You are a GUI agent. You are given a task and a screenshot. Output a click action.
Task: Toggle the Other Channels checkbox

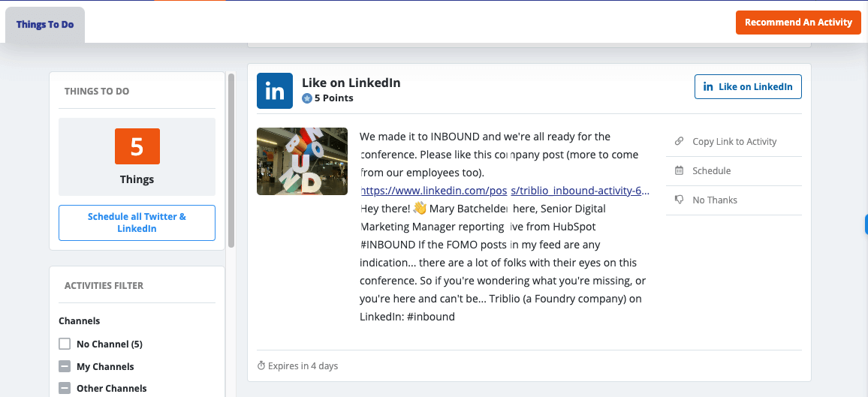[65, 388]
